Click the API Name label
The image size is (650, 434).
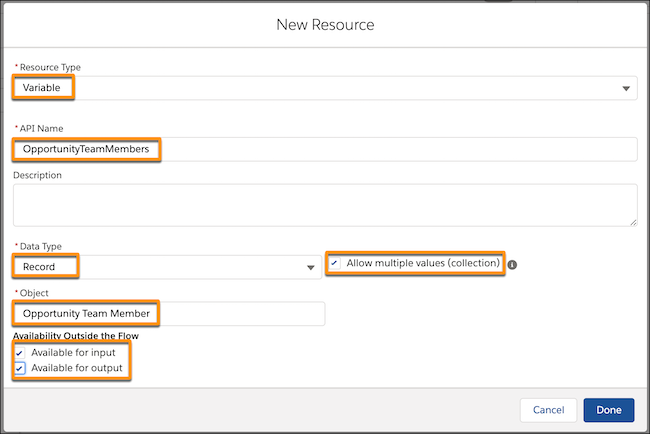[41, 129]
